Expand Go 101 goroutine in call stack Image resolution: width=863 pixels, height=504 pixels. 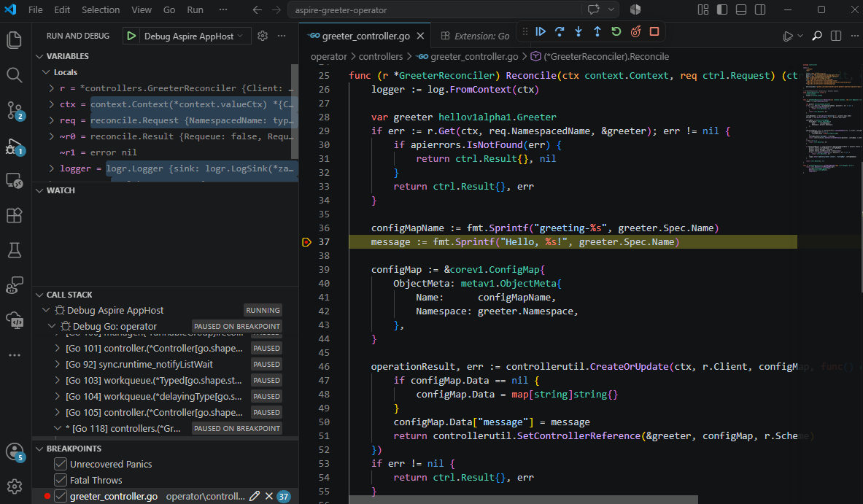click(x=57, y=349)
